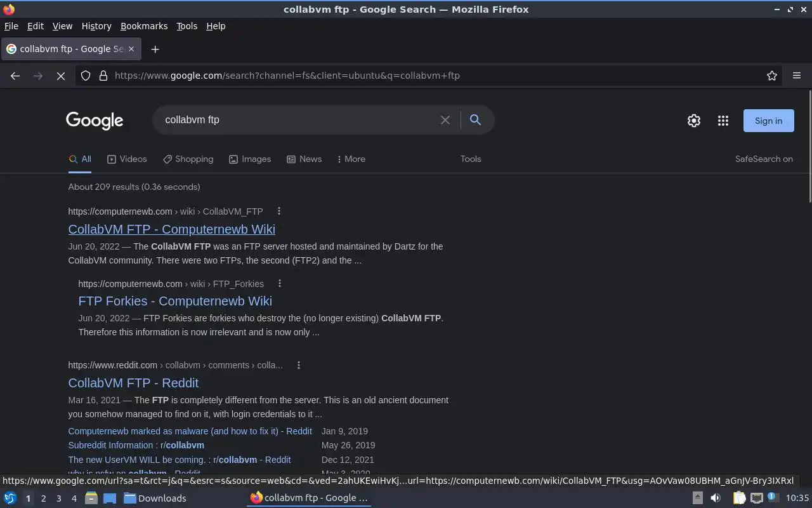Open the Bookmarks menu

click(144, 26)
